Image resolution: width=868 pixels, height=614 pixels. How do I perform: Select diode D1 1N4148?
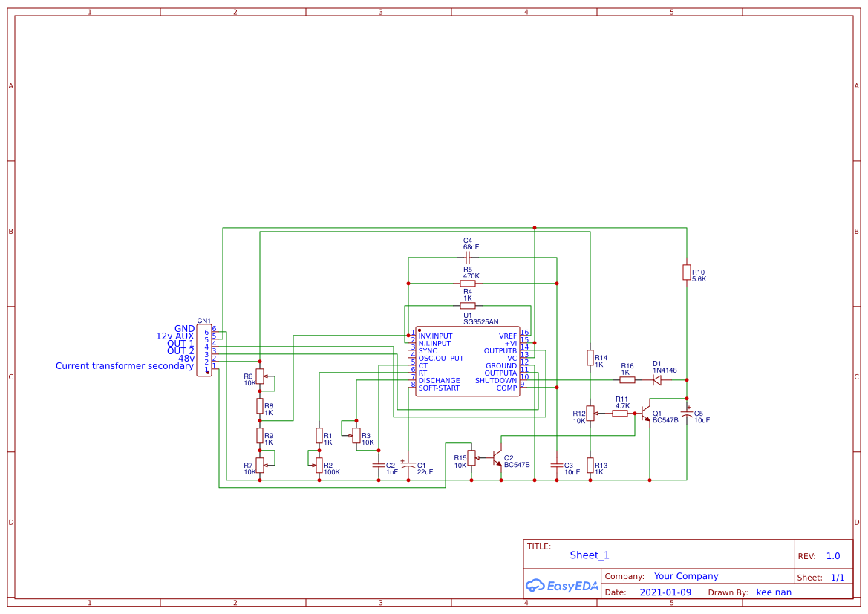(656, 379)
